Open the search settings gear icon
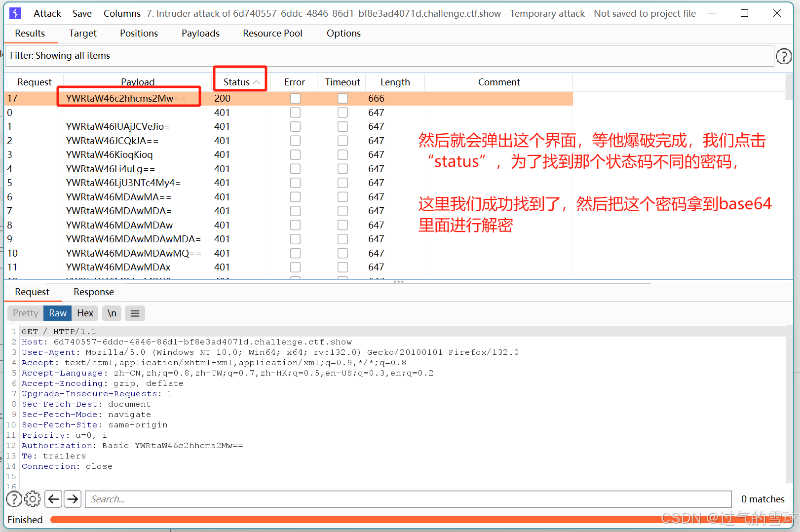The height and width of the screenshot is (532, 800). tap(33, 499)
